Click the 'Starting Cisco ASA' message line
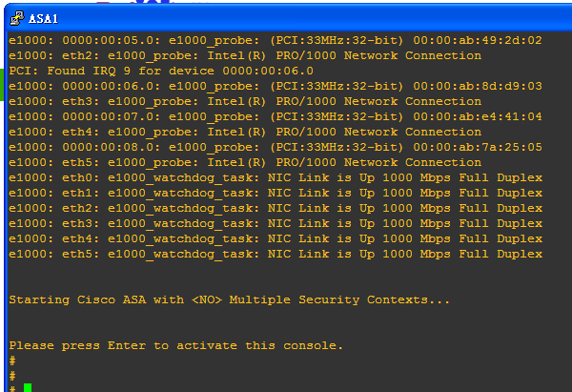This screenshot has height=392, width=572. pyautogui.click(x=229, y=299)
